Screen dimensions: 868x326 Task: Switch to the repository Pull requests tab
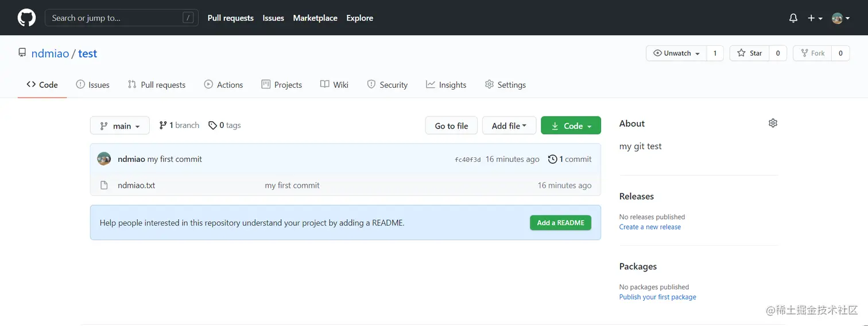point(157,84)
